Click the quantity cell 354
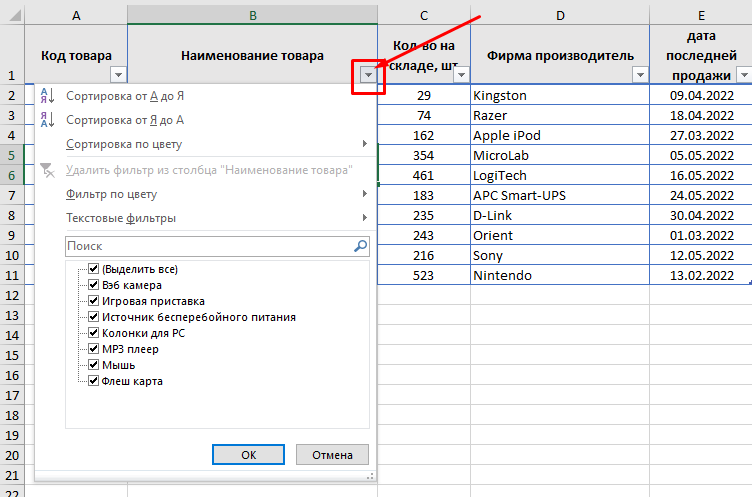Viewport: 752px width, 497px height. pyautogui.click(x=424, y=155)
